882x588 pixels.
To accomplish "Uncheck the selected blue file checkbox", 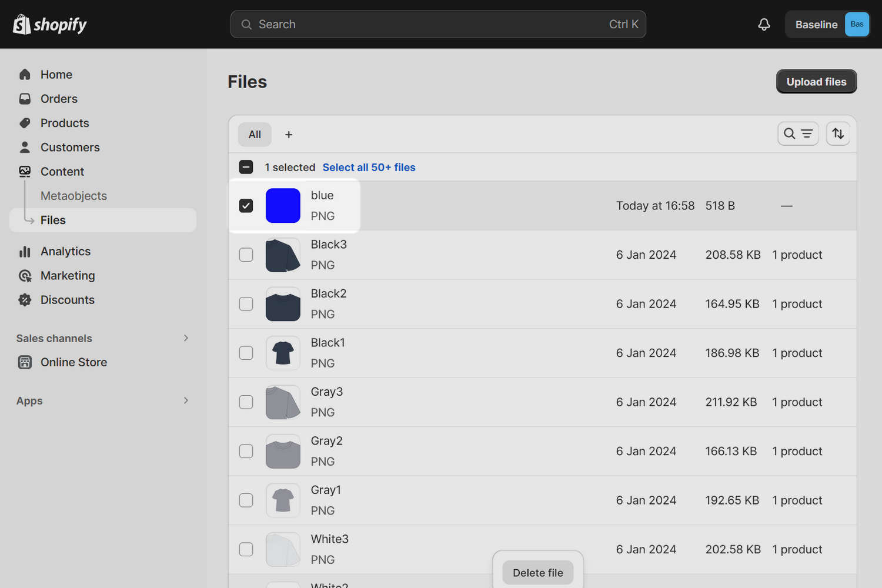I will coord(246,205).
